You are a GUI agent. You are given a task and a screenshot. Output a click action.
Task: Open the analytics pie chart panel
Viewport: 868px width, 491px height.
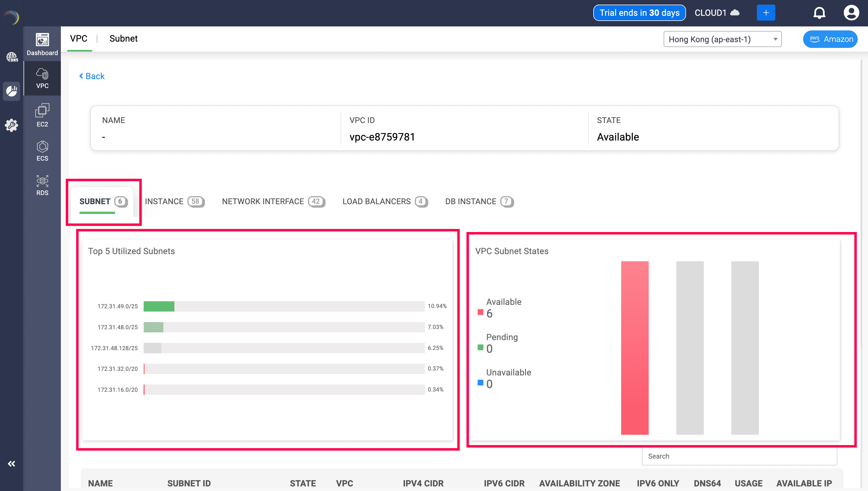coord(11,91)
